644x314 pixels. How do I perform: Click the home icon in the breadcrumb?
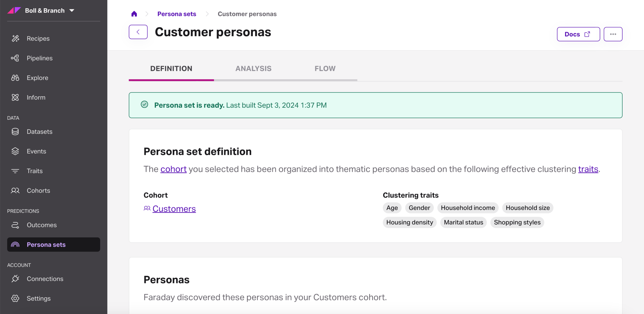click(134, 14)
